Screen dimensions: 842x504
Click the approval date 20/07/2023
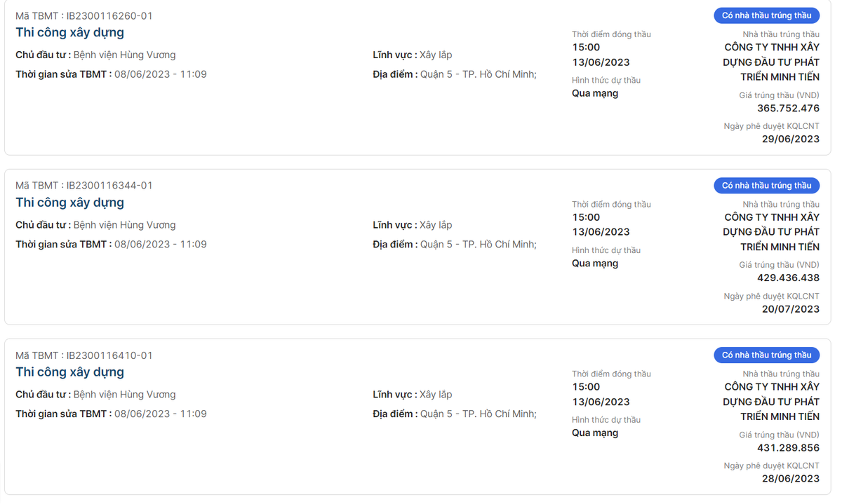click(x=790, y=308)
